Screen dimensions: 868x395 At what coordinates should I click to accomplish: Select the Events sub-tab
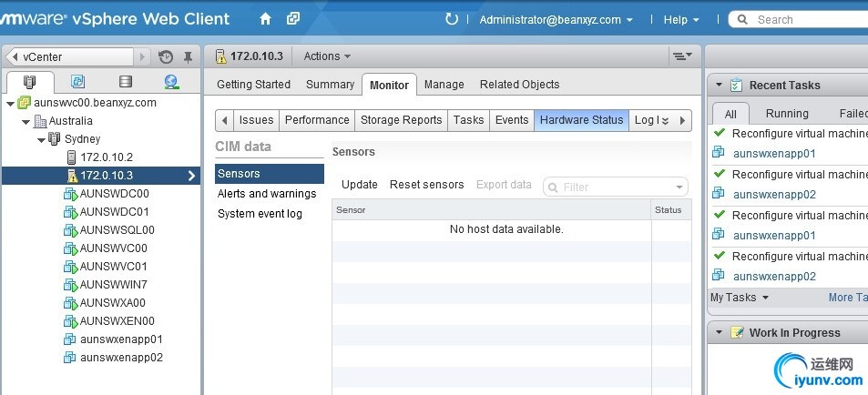[512, 120]
